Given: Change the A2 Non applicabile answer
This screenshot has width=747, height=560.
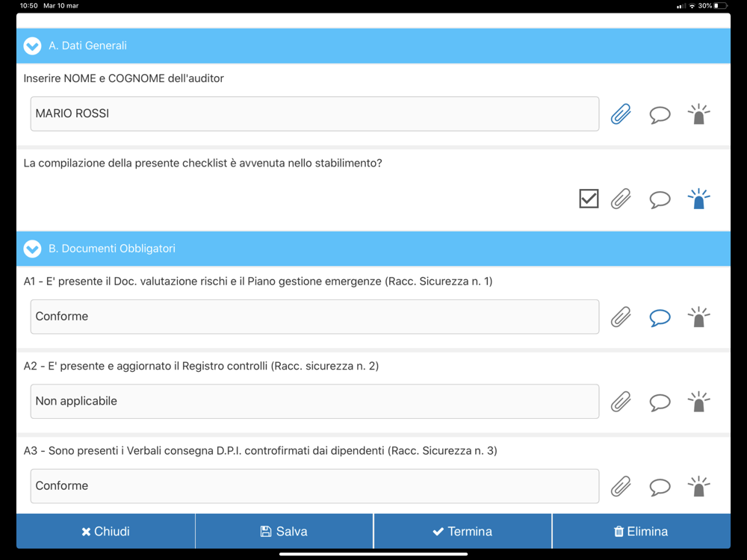Looking at the screenshot, I should 314,402.
